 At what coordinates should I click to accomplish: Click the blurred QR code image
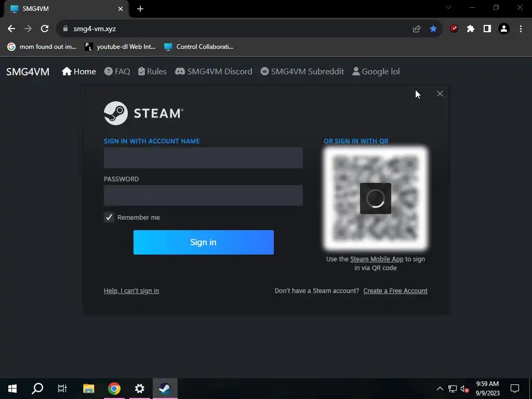tap(375, 198)
